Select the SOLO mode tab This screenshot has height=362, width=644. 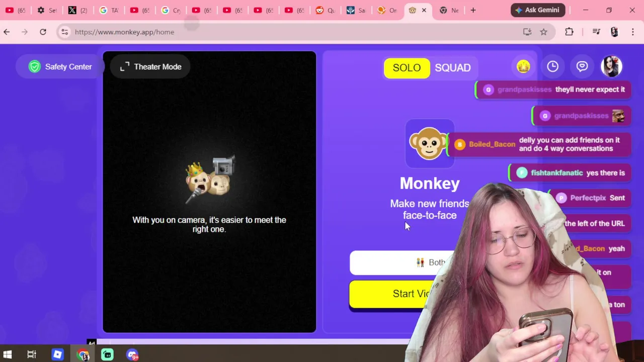(407, 68)
